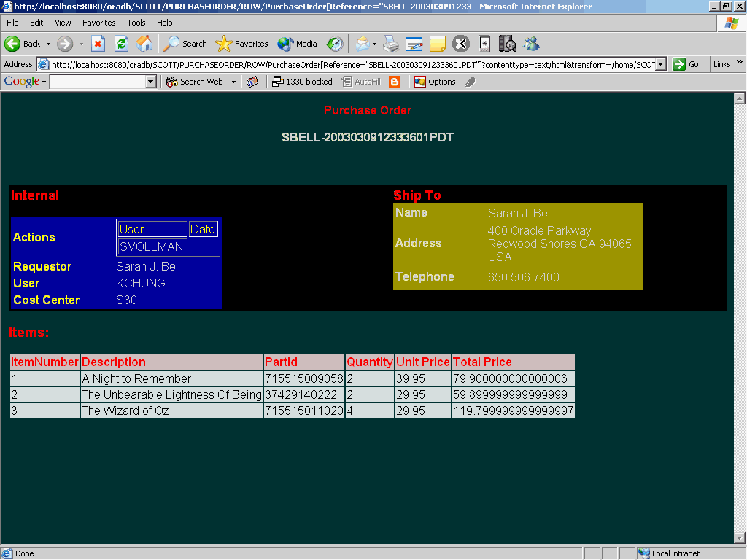Open the Google logo menu

(x=22, y=82)
